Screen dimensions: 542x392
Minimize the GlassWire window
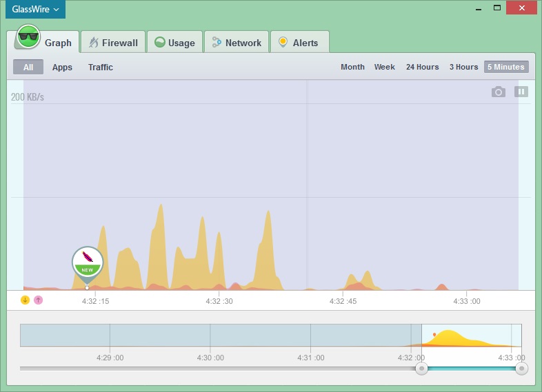click(x=479, y=9)
